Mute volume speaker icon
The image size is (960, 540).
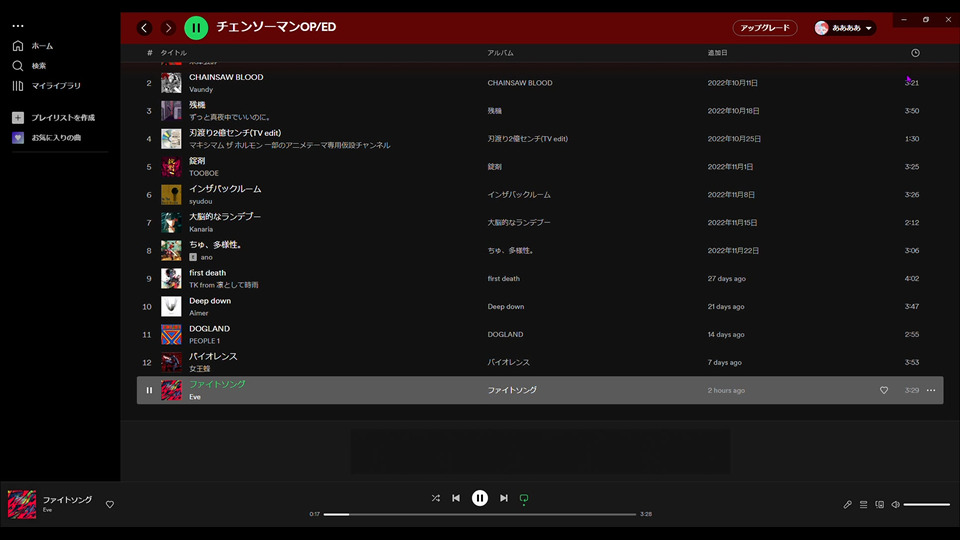coord(895,504)
